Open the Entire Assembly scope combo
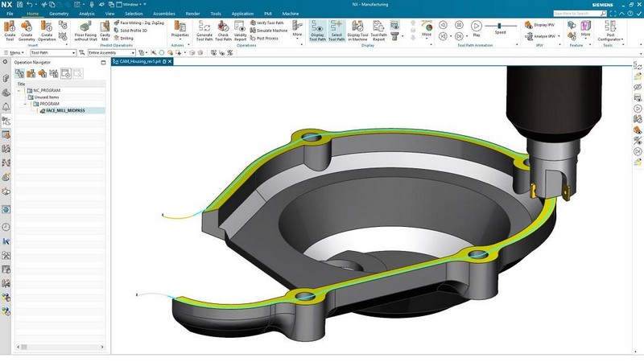644x362 pixels. click(112, 53)
